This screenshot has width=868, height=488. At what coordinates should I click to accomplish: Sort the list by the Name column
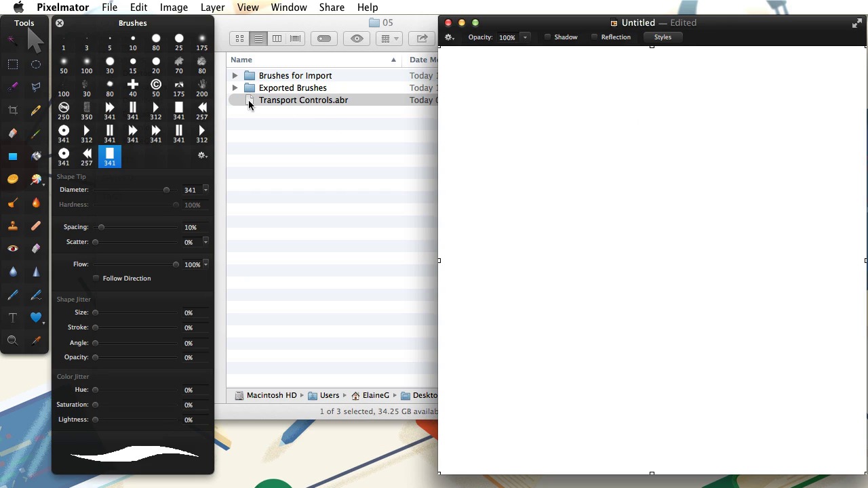(x=315, y=60)
